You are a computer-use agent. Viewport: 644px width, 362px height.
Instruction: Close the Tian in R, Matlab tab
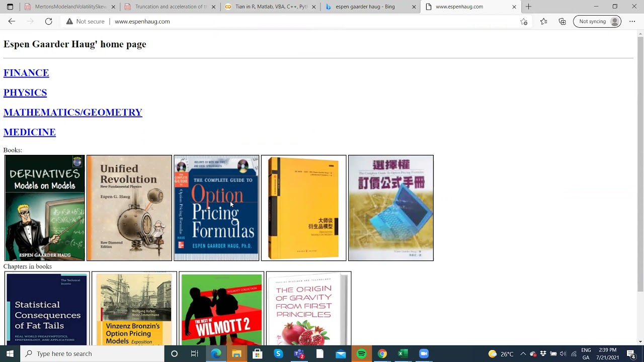[314, 7]
